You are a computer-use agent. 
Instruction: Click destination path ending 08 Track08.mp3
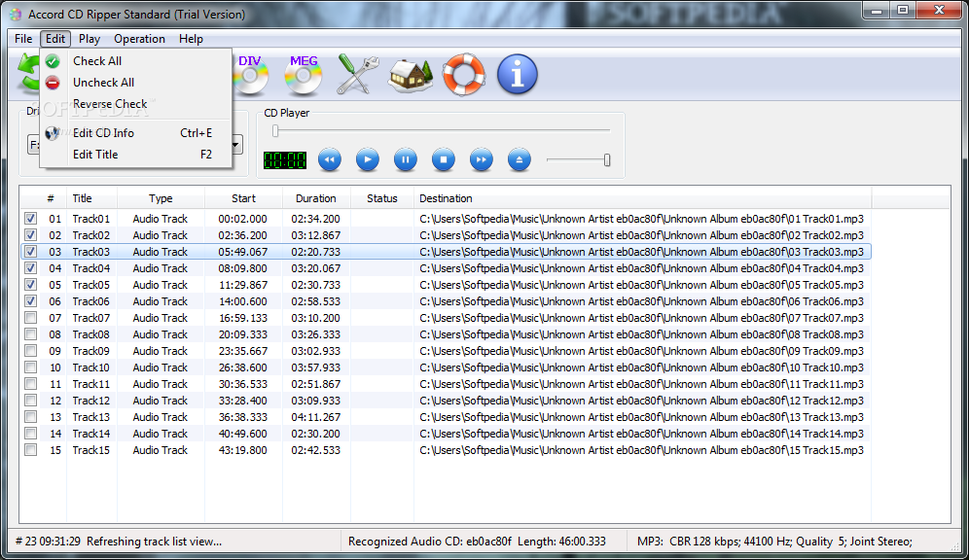point(641,334)
